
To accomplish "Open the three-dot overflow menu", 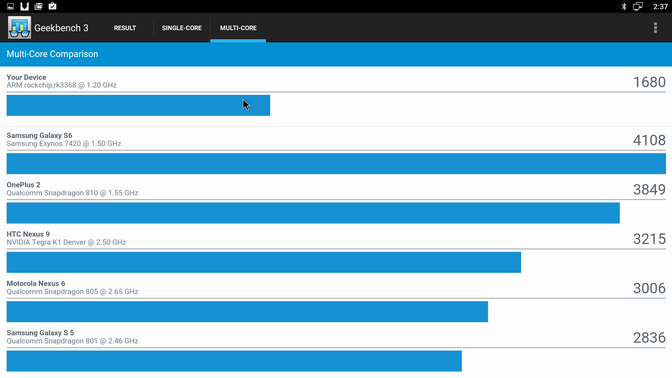I will pyautogui.click(x=655, y=27).
